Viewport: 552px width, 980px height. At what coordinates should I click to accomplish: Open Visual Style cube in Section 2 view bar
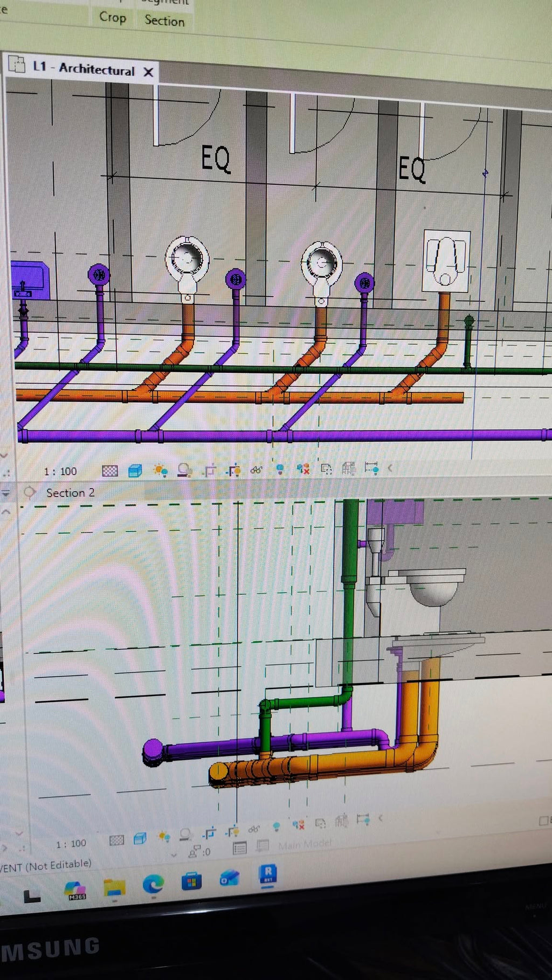[x=140, y=839]
